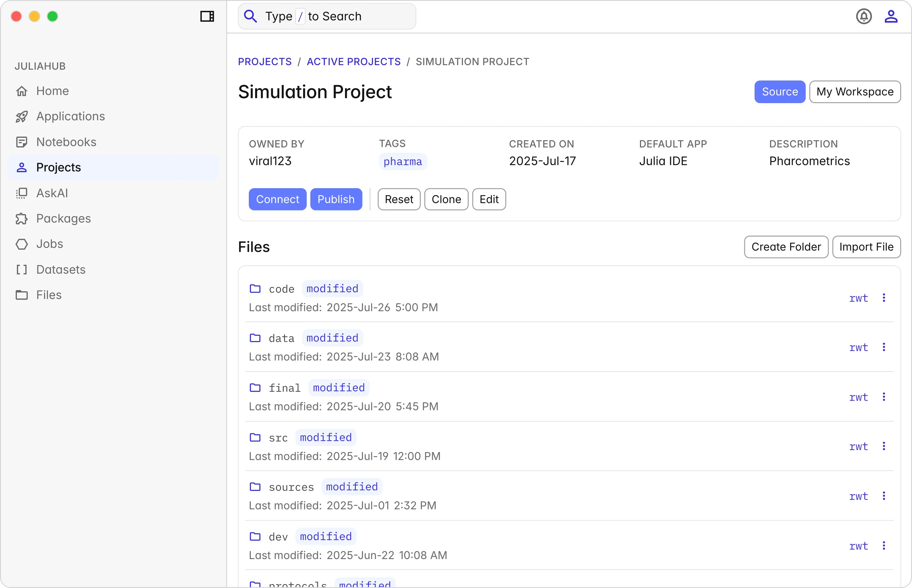Open Jobs in sidebar
The width and height of the screenshot is (912, 588).
click(x=113, y=244)
